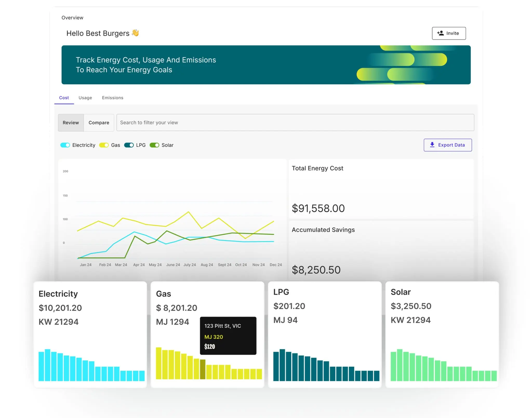The height and width of the screenshot is (418, 532).
Task: Toggle the Electricity series switch
Action: point(65,145)
